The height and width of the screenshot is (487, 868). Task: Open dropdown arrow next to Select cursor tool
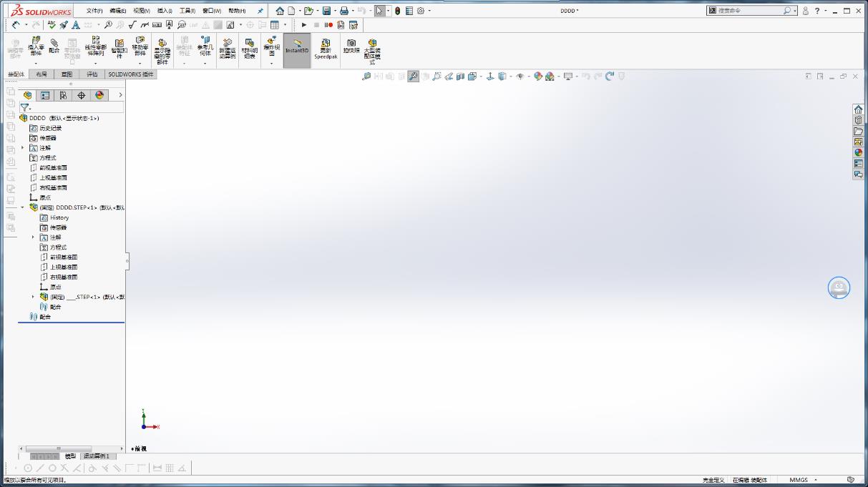[x=389, y=11]
